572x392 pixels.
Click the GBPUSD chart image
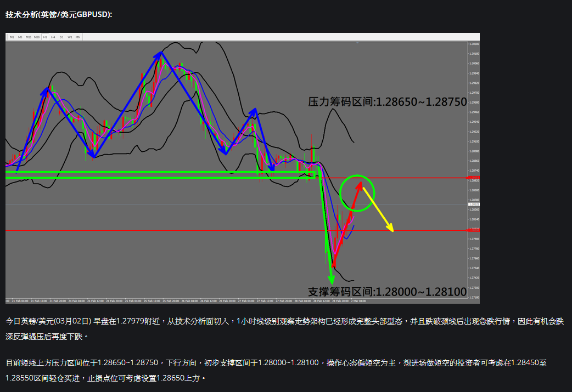(243, 168)
